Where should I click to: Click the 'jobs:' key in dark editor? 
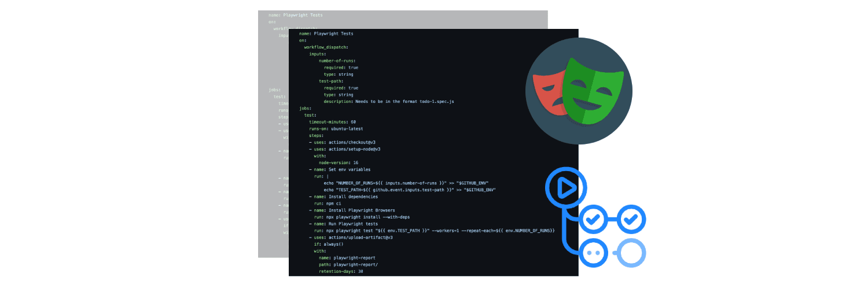[x=305, y=108]
